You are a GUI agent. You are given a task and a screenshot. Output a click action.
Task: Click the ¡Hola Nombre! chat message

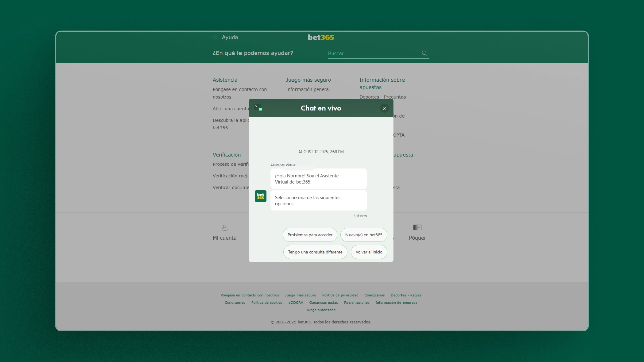pos(319,179)
